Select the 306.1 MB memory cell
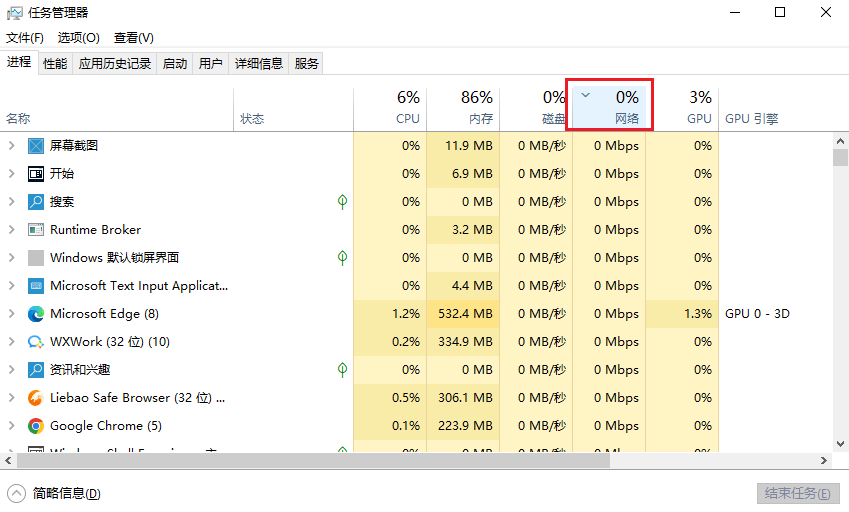The height and width of the screenshot is (512, 849). click(463, 398)
